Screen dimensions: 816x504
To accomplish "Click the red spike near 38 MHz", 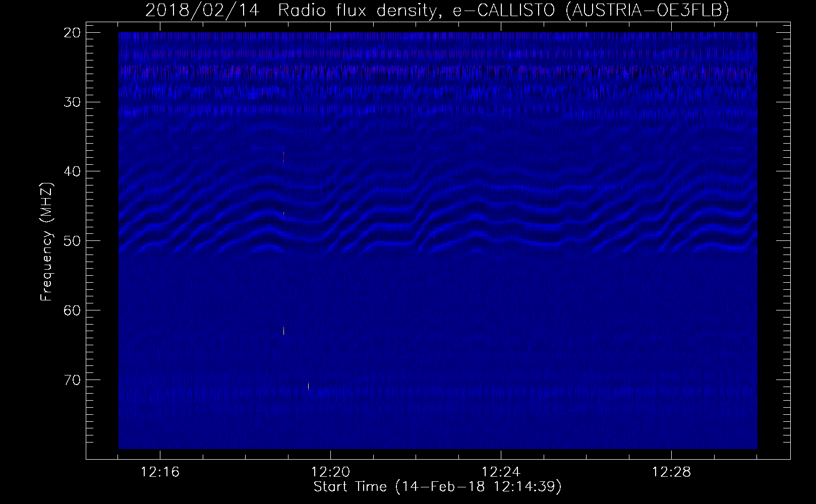I will [284, 157].
